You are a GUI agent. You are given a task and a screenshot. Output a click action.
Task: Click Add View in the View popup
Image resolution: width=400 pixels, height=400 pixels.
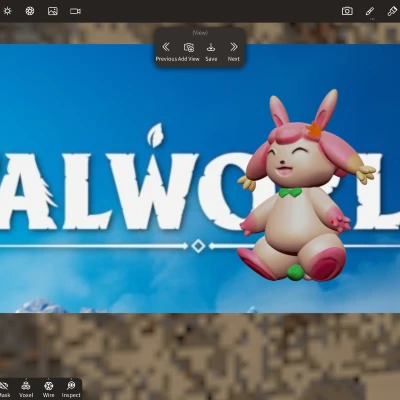189,52
